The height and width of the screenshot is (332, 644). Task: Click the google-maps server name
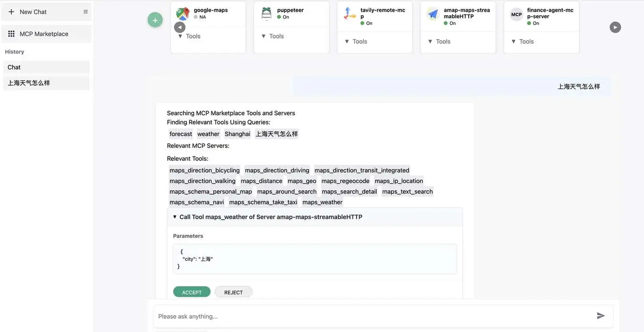coord(211,10)
